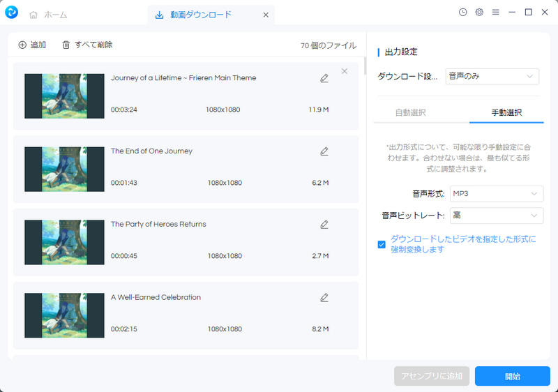The width and height of the screenshot is (558, 392).
Task: Click 出力設定 heading
Action: coord(401,52)
